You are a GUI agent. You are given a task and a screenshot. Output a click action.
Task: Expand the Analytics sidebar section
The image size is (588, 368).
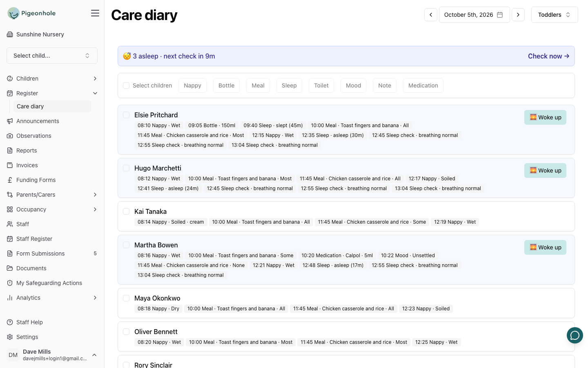tap(52, 298)
